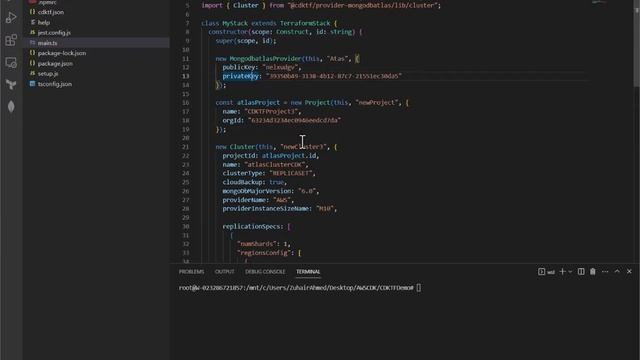Select the Terminal tab
Viewport: 640px width, 360px height.
coord(308,272)
